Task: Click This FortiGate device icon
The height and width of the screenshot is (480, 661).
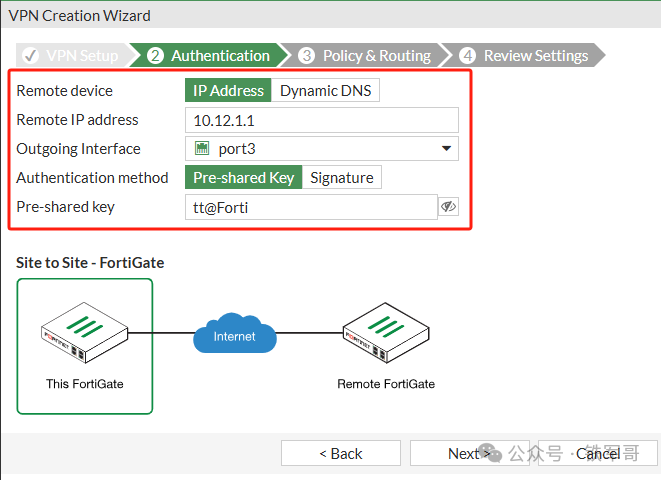Action: [84, 332]
